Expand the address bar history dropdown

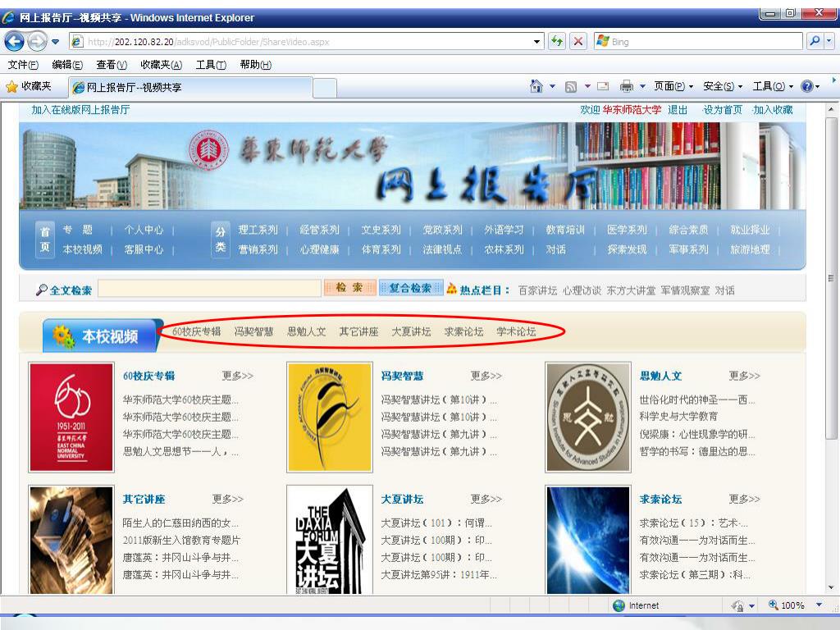point(536,42)
